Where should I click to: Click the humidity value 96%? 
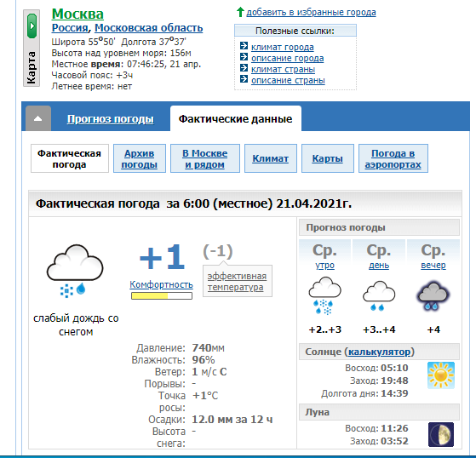coord(204,359)
